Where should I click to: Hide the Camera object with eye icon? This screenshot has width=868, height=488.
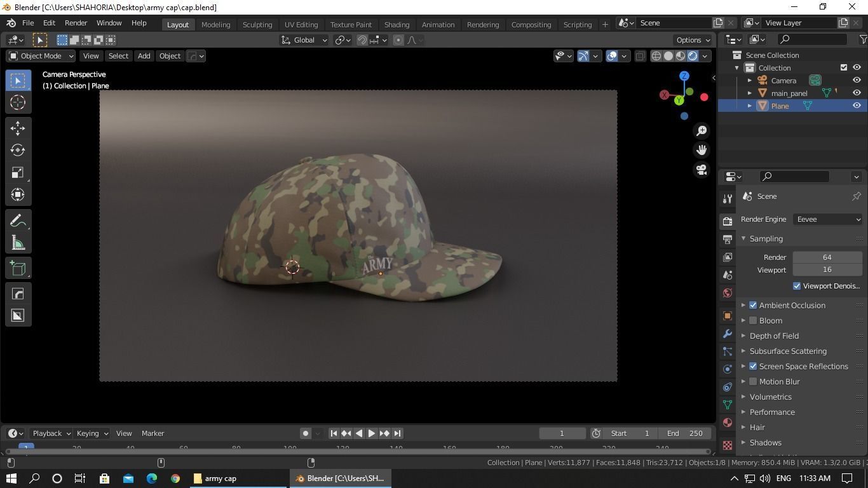coord(857,81)
